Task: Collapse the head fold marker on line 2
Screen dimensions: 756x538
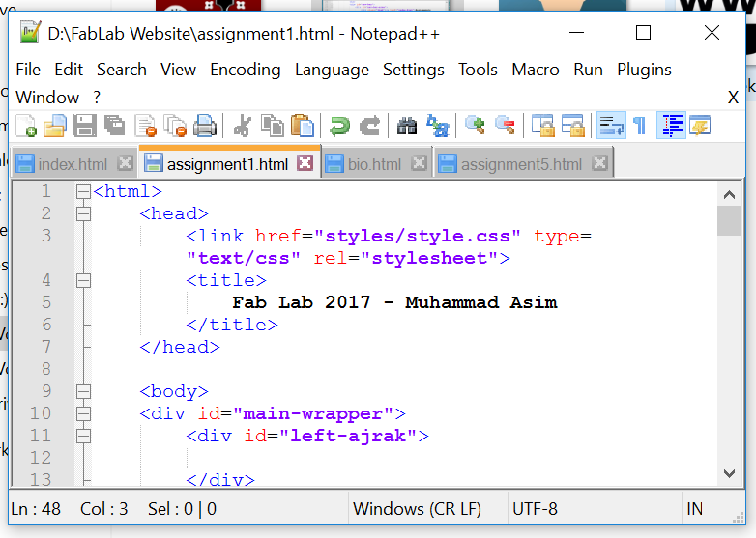Action: pos(83,213)
